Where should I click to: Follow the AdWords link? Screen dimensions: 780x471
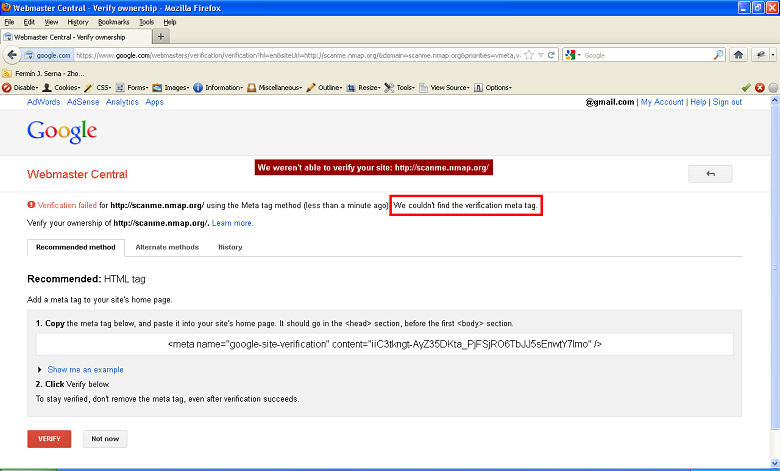[43, 102]
